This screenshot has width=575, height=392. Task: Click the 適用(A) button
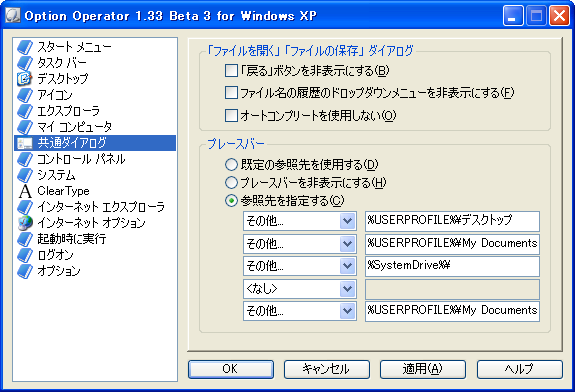423,369
